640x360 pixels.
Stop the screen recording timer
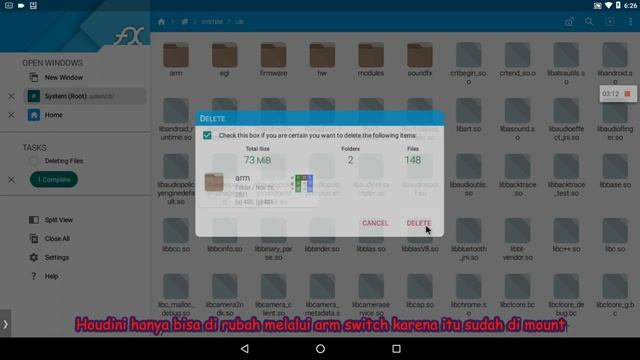627,94
